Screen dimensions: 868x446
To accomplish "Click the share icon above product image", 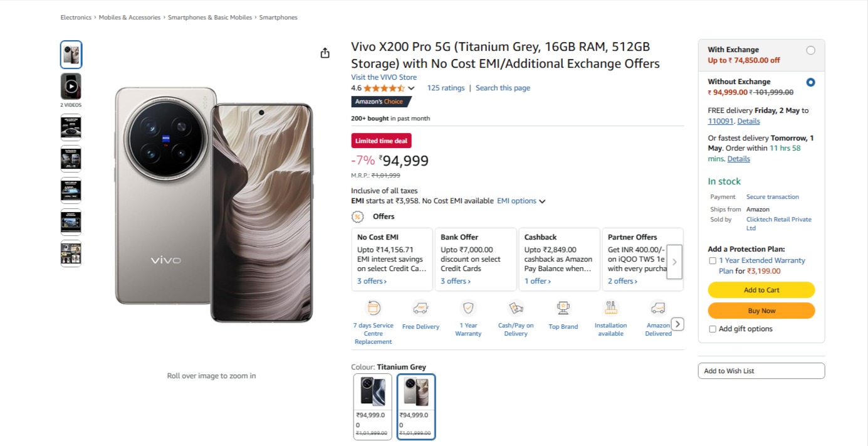I will (x=325, y=53).
